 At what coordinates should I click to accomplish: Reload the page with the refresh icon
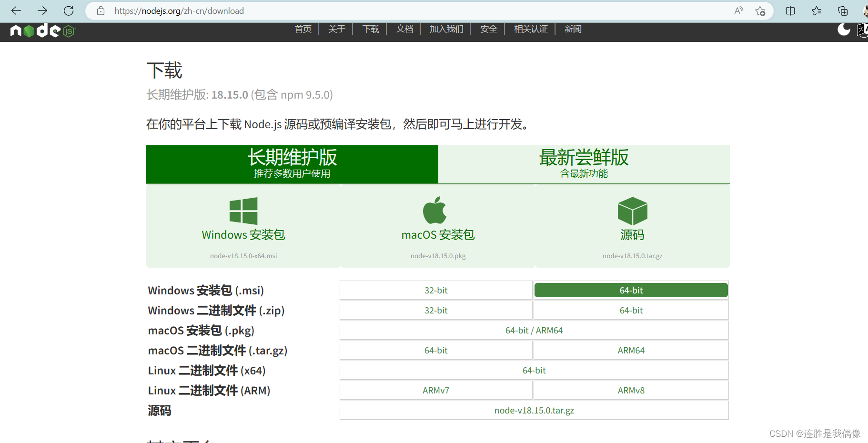(x=69, y=10)
